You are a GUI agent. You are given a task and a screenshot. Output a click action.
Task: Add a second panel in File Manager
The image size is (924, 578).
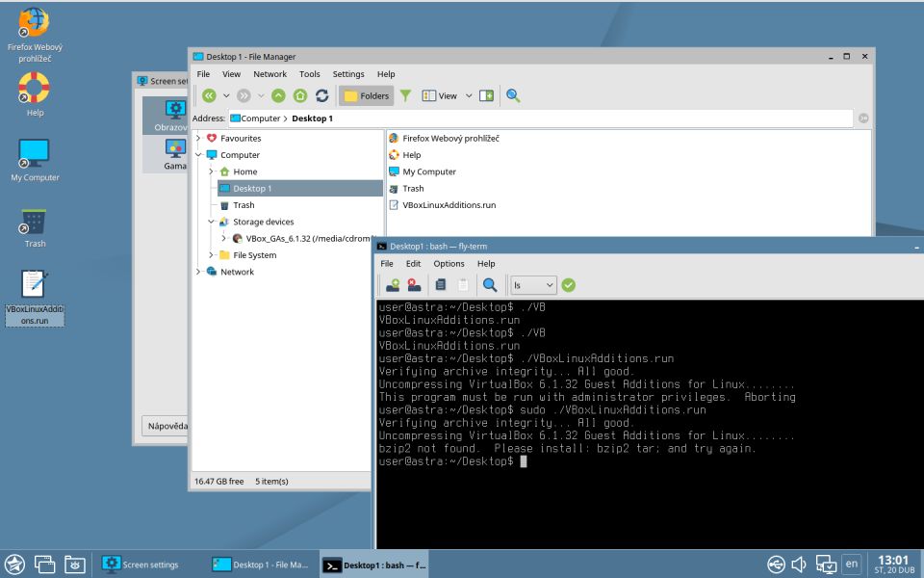click(486, 95)
